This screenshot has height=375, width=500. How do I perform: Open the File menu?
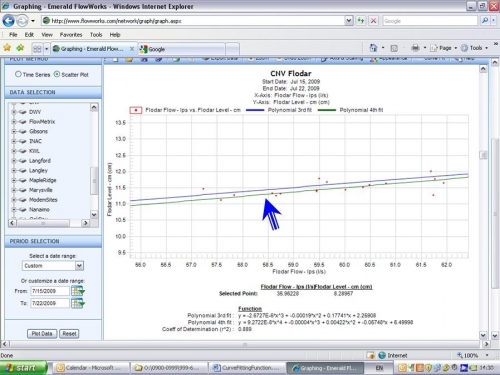(13, 35)
